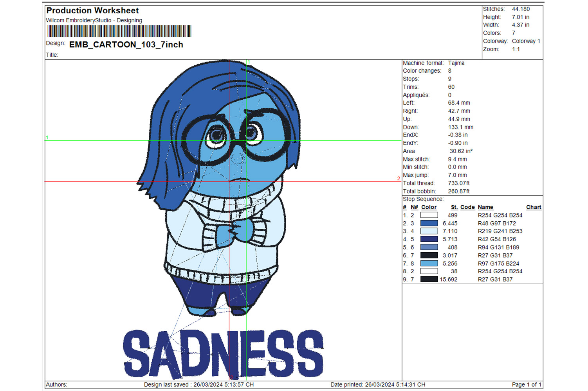This screenshot has width=588, height=391.
Task: Click stitch count '15.692' in row 9
Action: tap(449, 280)
